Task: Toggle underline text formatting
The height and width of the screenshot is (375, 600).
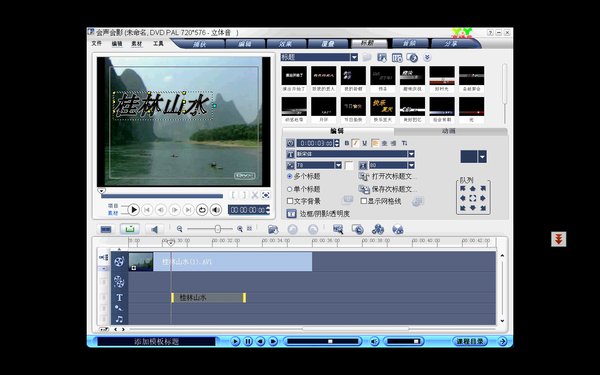Action: point(365,143)
